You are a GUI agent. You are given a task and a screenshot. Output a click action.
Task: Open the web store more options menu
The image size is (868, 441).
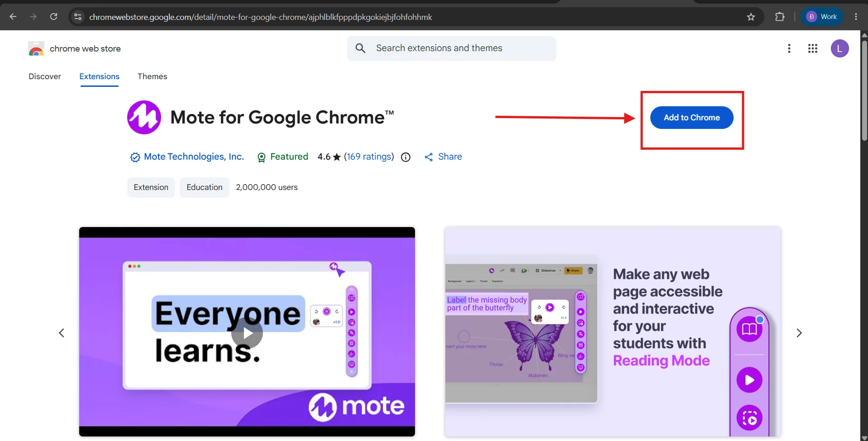click(x=789, y=48)
